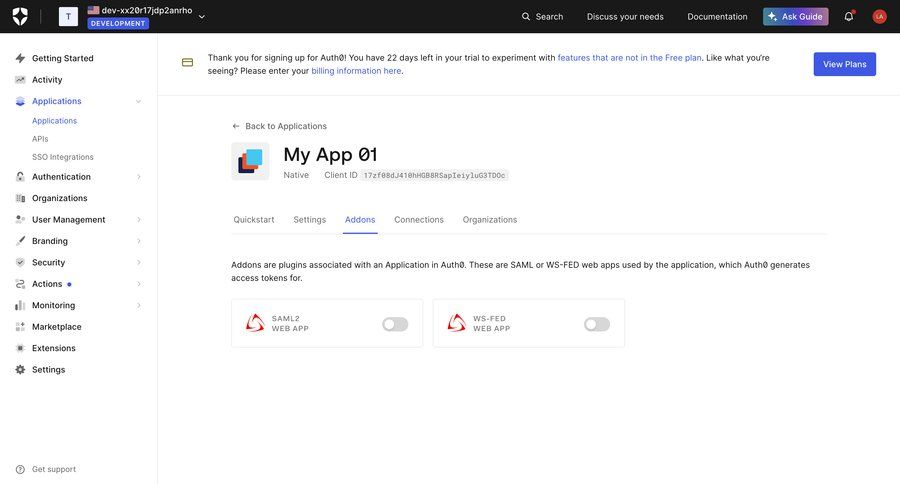Click the Branding brush icon

point(20,241)
